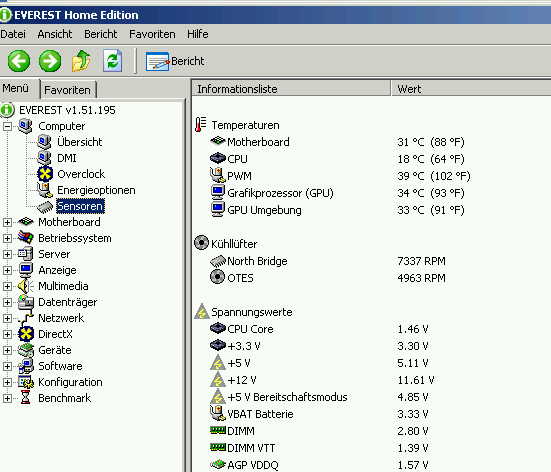Click the folder up-level icon

click(81, 61)
